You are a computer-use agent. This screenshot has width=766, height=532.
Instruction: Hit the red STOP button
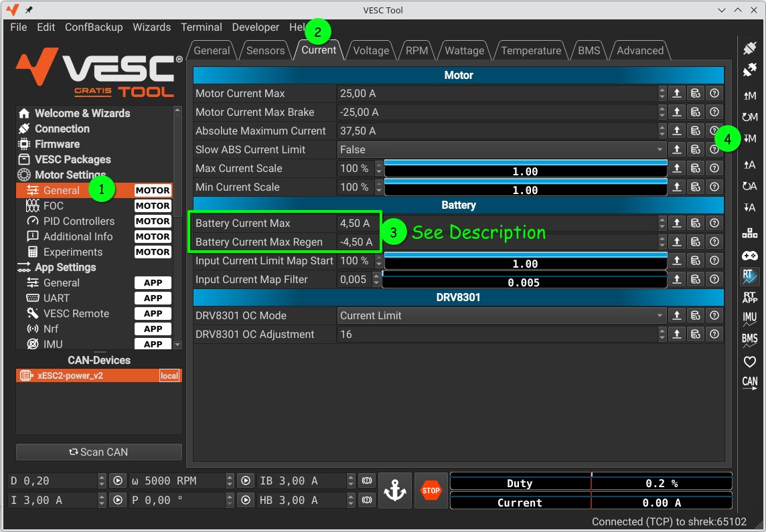tap(431, 490)
